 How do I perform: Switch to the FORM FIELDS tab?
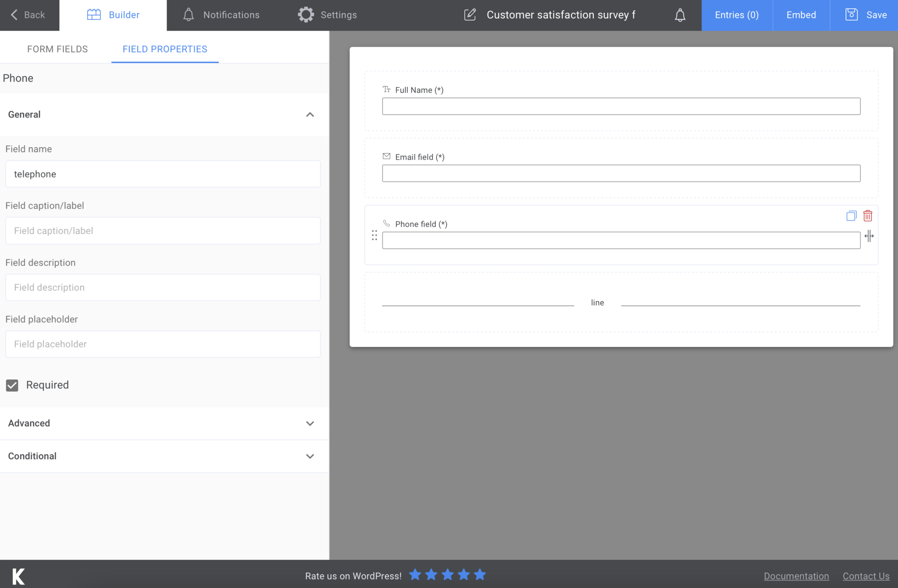click(x=57, y=49)
